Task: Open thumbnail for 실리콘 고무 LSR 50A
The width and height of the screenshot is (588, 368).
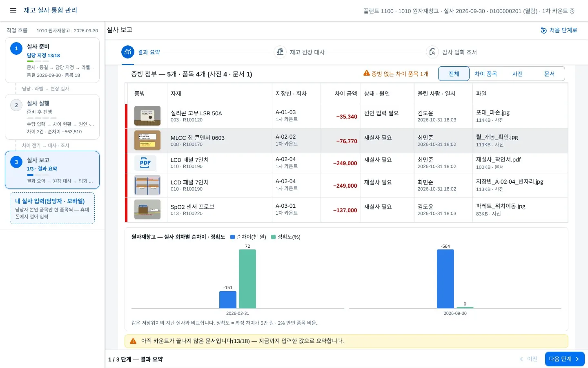Action: 147,116
